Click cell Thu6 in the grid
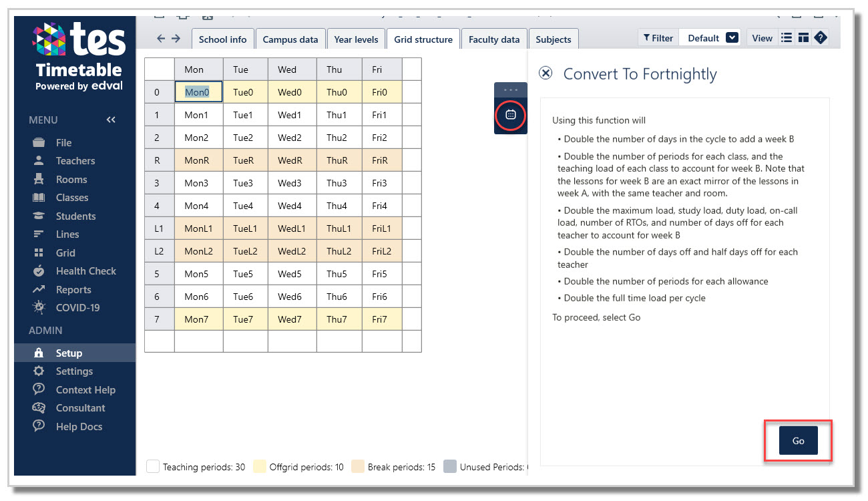This screenshot has height=501, width=868. point(340,297)
